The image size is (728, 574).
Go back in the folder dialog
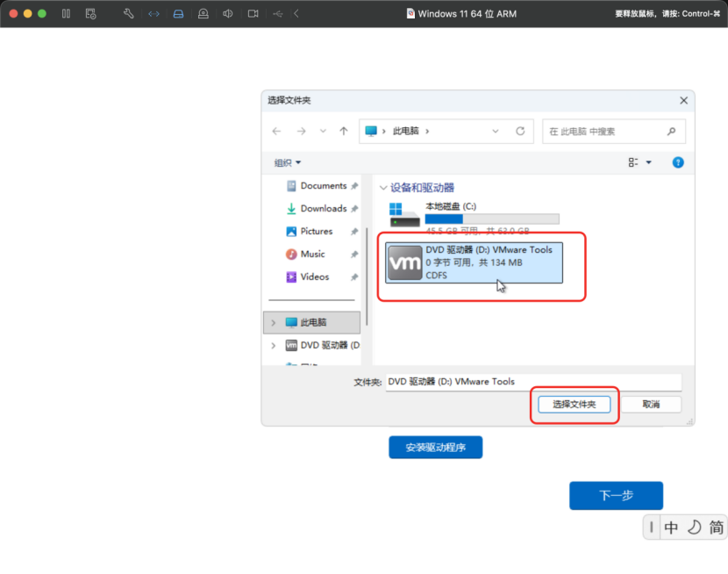276,132
